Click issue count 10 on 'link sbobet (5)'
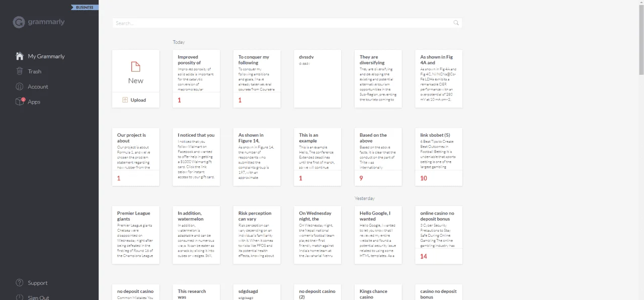Viewport: 644px width, 300px height. (424, 178)
